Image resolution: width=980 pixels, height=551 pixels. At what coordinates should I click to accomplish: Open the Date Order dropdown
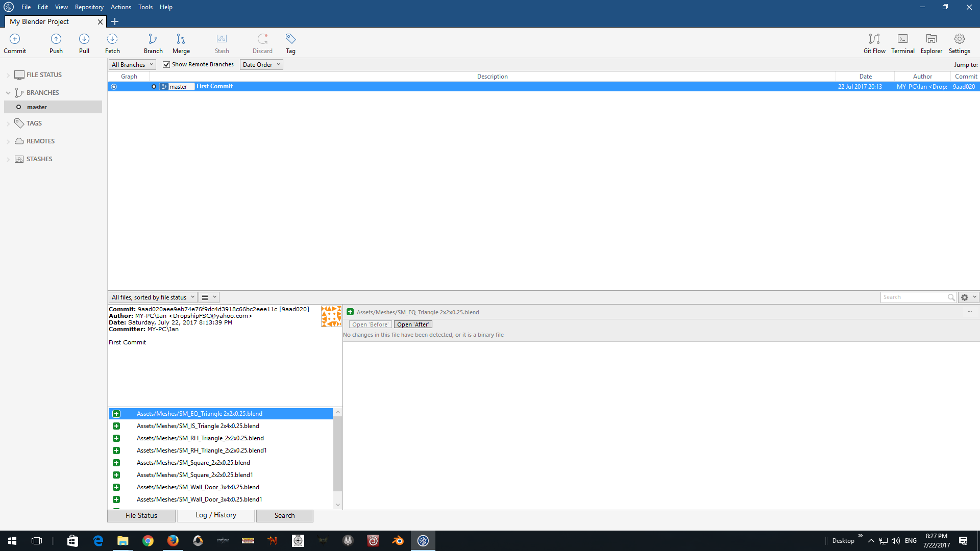pyautogui.click(x=262, y=64)
